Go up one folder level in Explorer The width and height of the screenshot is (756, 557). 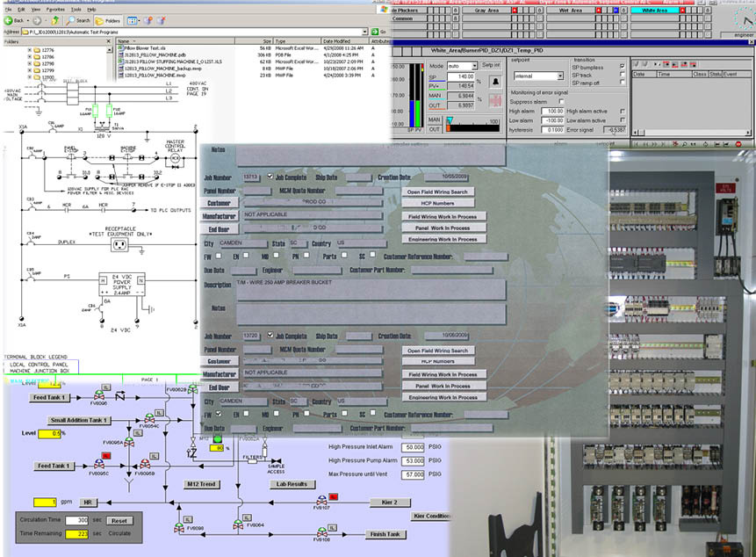coord(55,20)
